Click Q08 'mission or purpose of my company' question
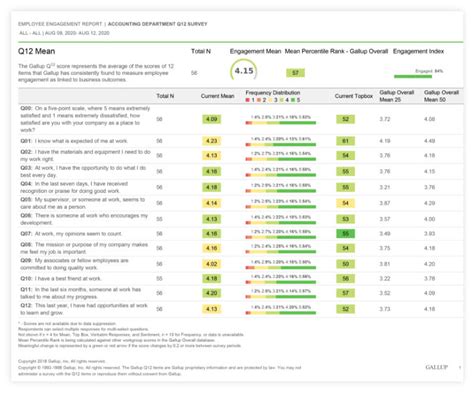Screen dimensions: 474x393 pyautogui.click(x=84, y=248)
